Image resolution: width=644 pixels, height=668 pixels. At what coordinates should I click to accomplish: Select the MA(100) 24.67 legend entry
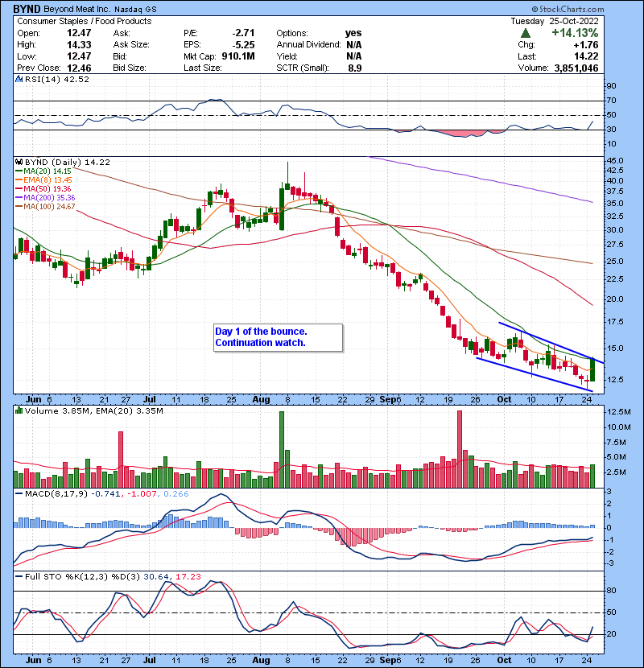coord(45,207)
